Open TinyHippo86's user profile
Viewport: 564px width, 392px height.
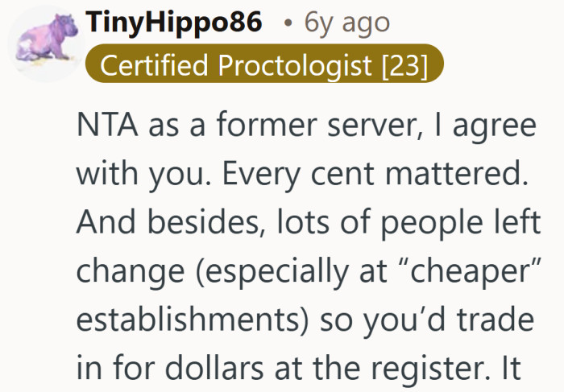tap(174, 24)
